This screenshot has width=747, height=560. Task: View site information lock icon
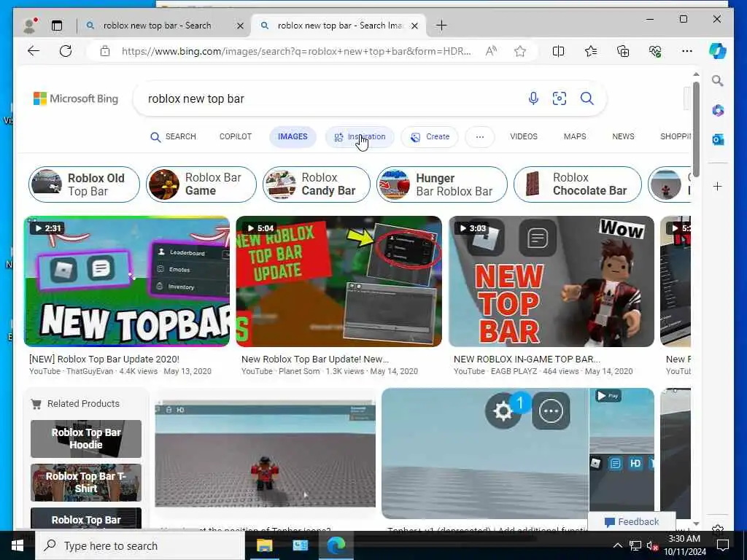click(105, 51)
